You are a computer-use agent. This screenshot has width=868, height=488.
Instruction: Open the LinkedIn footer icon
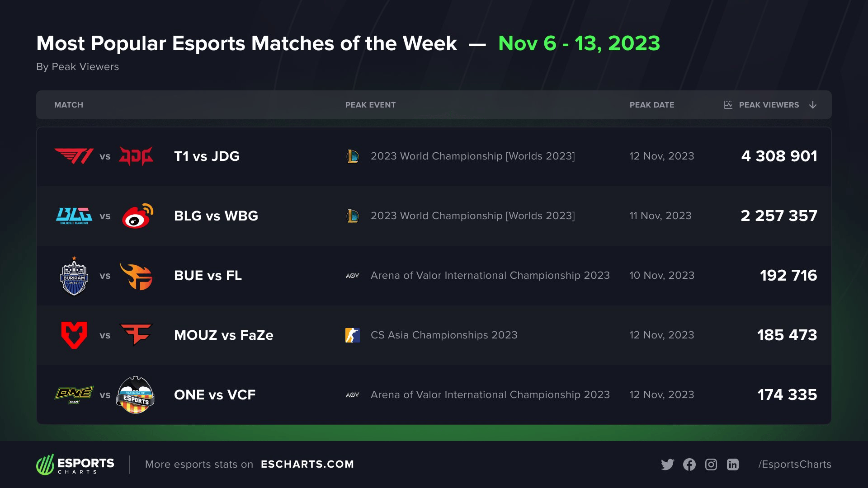[733, 465]
